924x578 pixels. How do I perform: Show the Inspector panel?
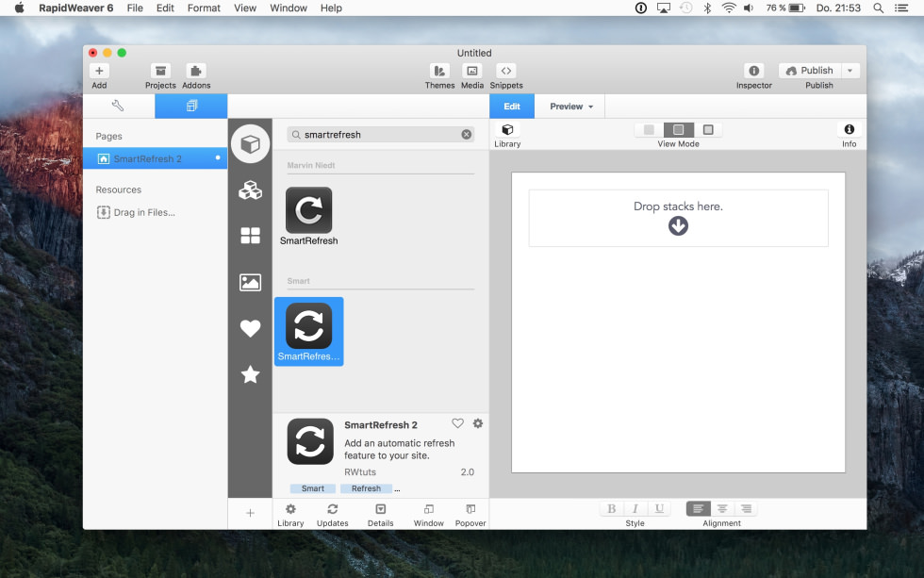(x=753, y=71)
